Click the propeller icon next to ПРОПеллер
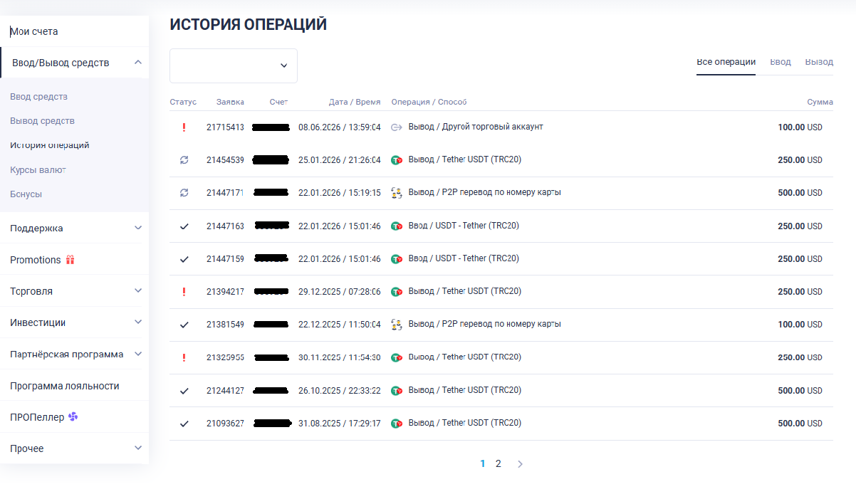The image size is (856, 504). (73, 416)
